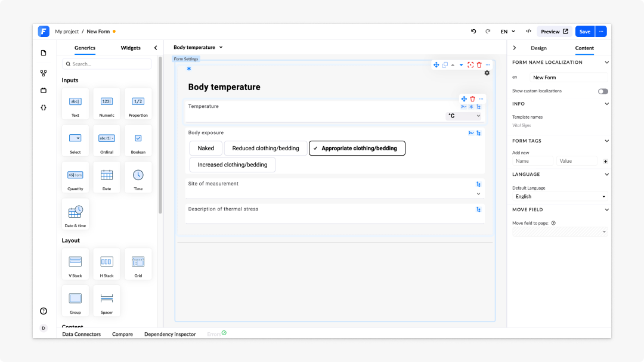Viewport: 644px width, 362px height.
Task: Open the Data Connectors tab
Action: click(x=81, y=334)
